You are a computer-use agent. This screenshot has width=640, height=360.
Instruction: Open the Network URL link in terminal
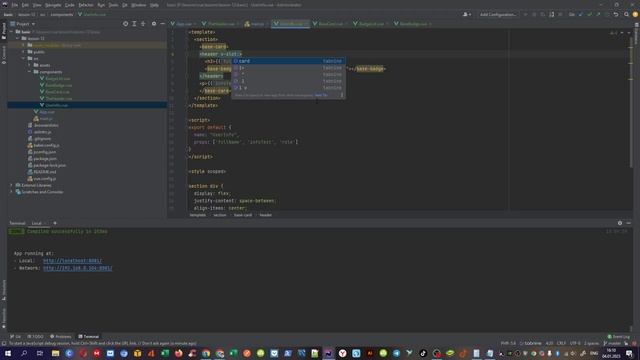(78, 268)
